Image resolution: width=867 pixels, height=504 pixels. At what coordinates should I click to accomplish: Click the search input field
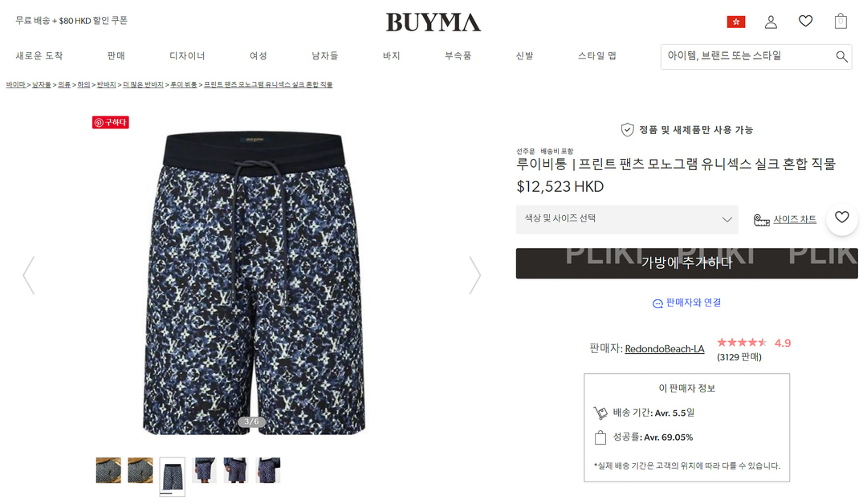pyautogui.click(x=747, y=56)
